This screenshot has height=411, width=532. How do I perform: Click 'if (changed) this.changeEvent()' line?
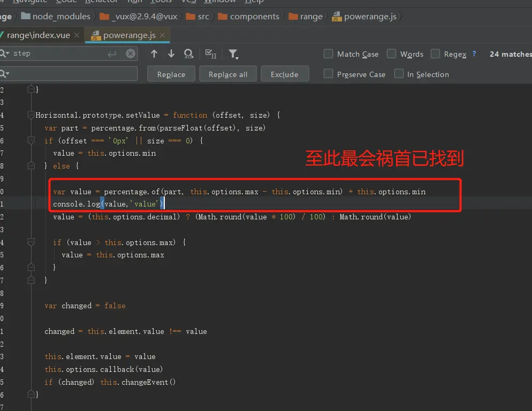[110, 382]
